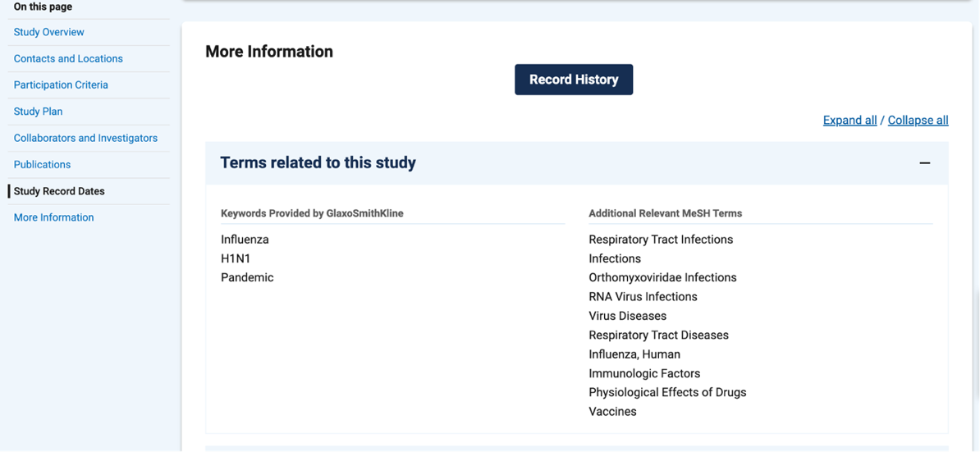Click the Pandemic keyword
Viewport: 980px width, 452px height.
pos(247,278)
